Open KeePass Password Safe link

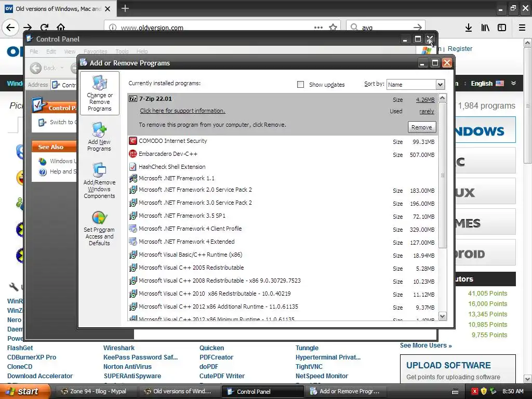(x=140, y=357)
